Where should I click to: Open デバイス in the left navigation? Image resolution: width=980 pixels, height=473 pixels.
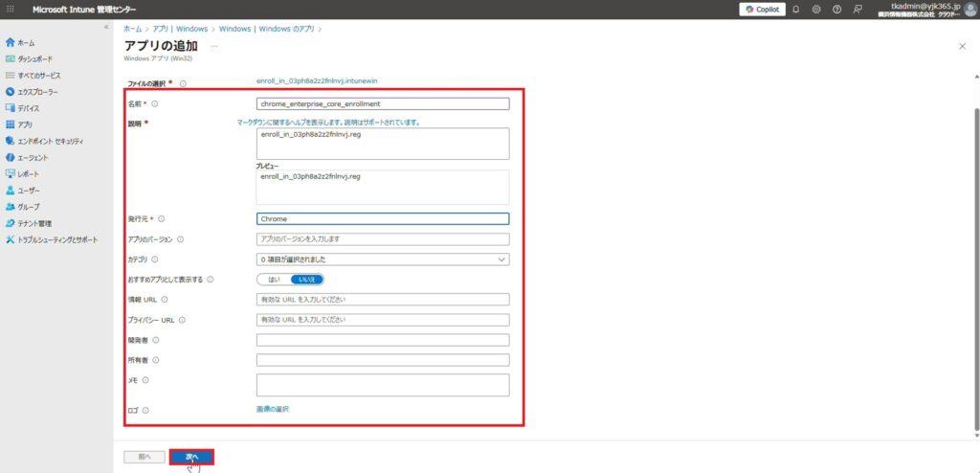tap(29, 108)
